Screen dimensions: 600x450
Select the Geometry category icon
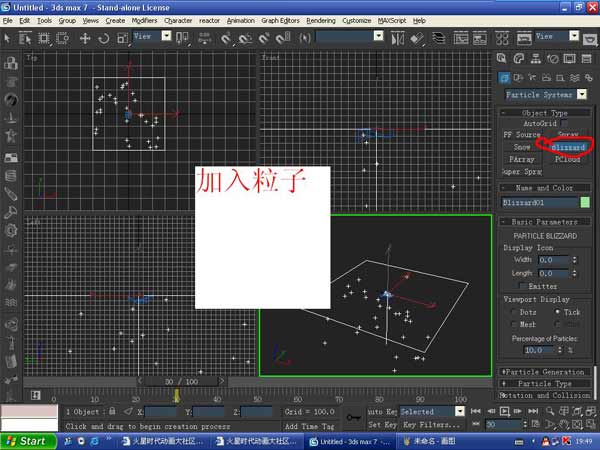click(504, 78)
